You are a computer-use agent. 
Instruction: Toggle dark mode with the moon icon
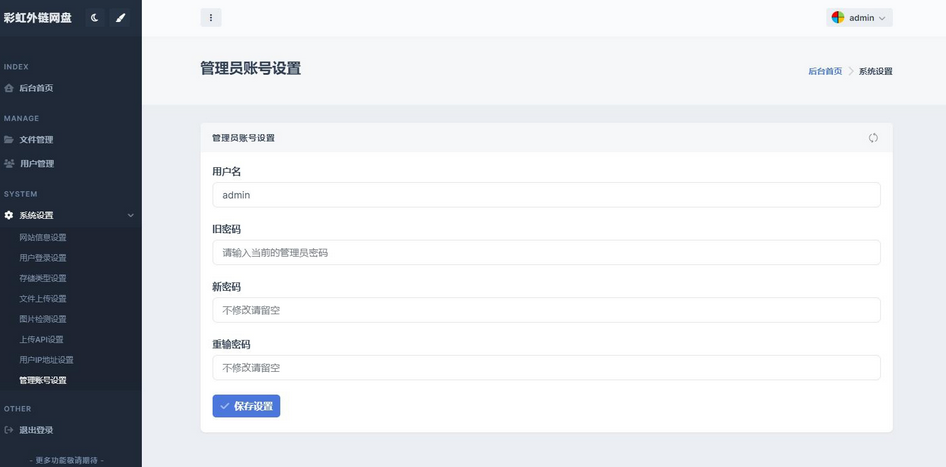[x=95, y=18]
